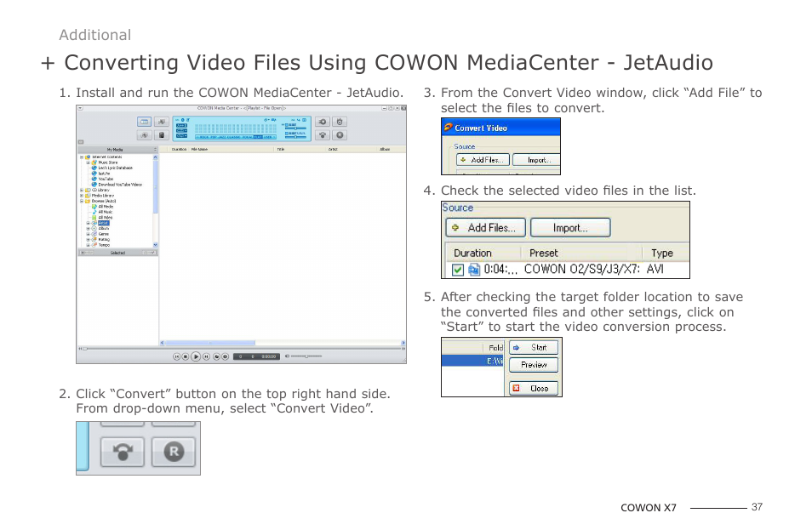This screenshot has width=812, height=530.
Task: Click the large Import button in step 4
Action: click(x=570, y=228)
